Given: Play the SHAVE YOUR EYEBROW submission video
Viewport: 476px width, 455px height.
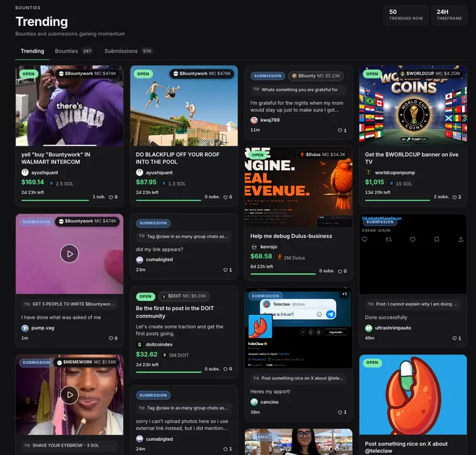Looking at the screenshot, I should click(69, 395).
